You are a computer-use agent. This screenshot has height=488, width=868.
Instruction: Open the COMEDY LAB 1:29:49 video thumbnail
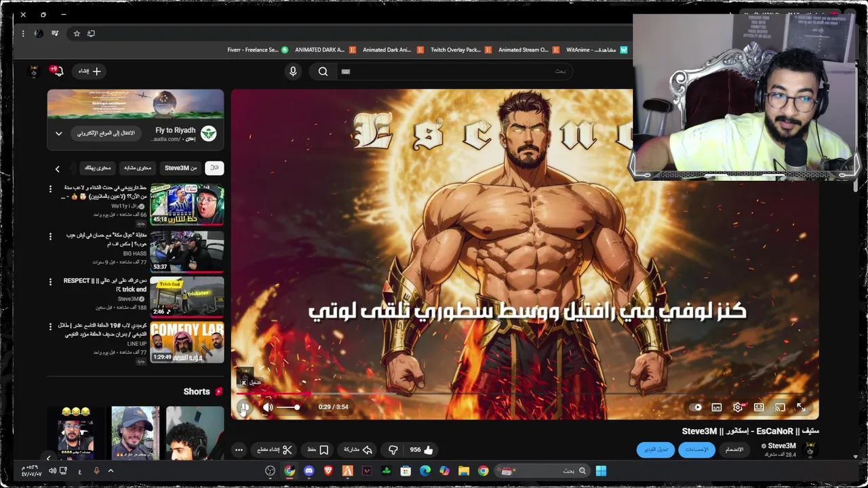pos(187,342)
